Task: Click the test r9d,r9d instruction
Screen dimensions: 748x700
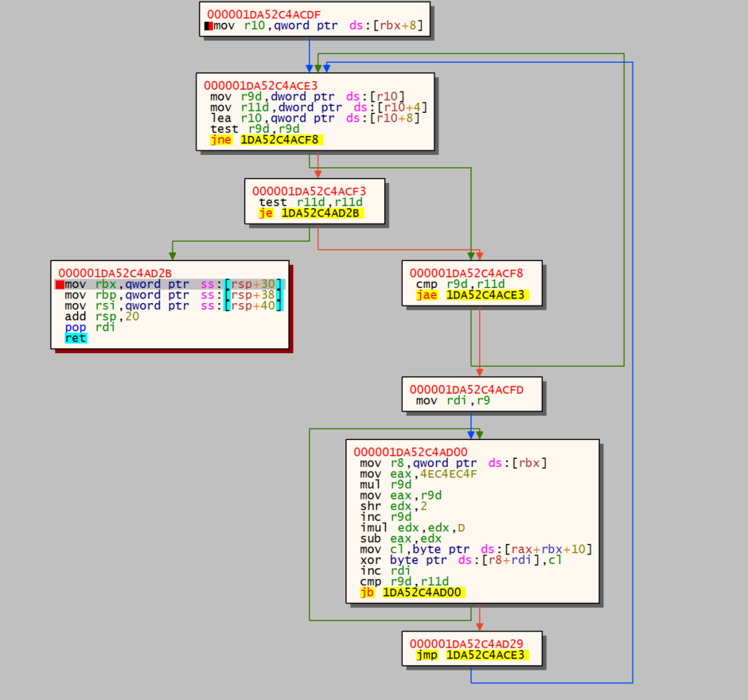Action: (x=255, y=129)
